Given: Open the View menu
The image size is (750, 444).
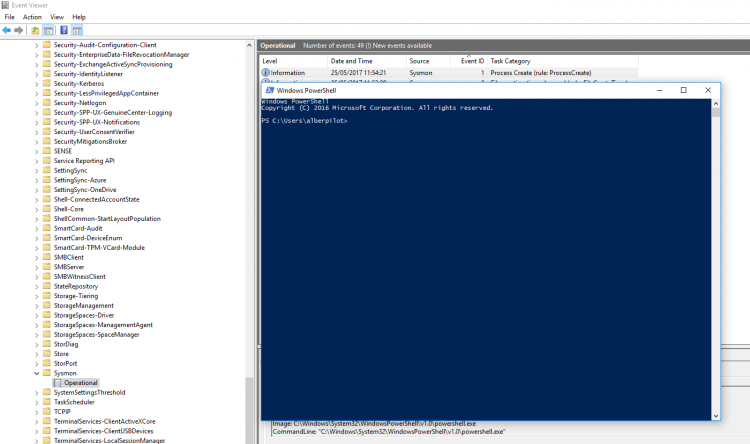Looking at the screenshot, I should coord(57,17).
